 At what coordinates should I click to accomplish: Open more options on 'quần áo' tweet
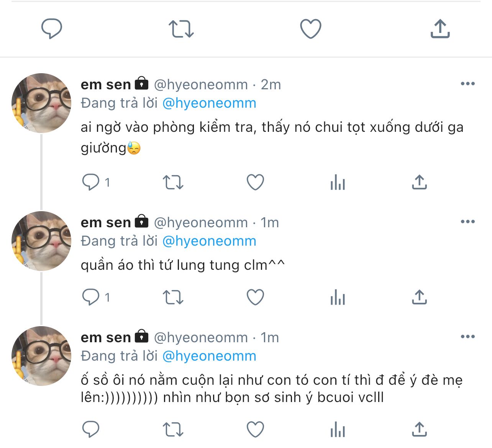467,222
